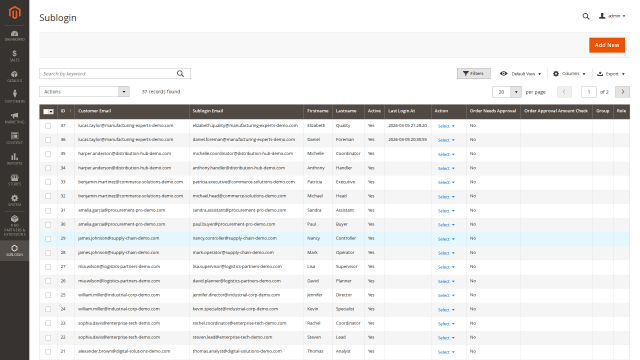
Task: Open the Sales sidebar menu
Action: (x=14, y=56)
